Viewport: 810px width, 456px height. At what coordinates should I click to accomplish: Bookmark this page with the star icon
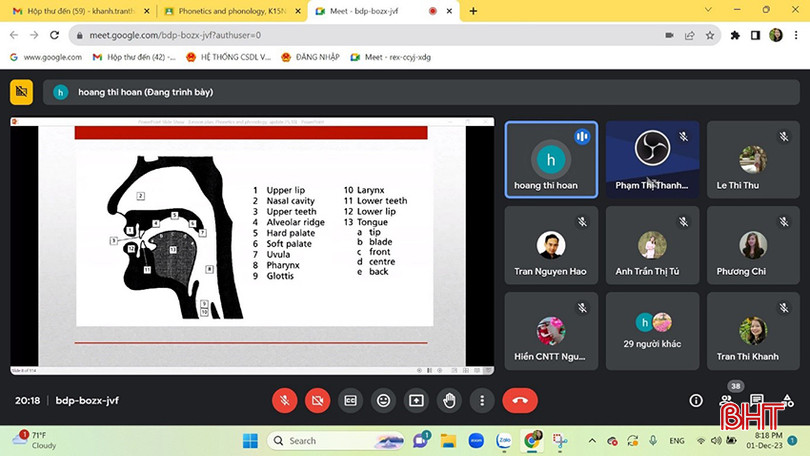[x=710, y=34]
